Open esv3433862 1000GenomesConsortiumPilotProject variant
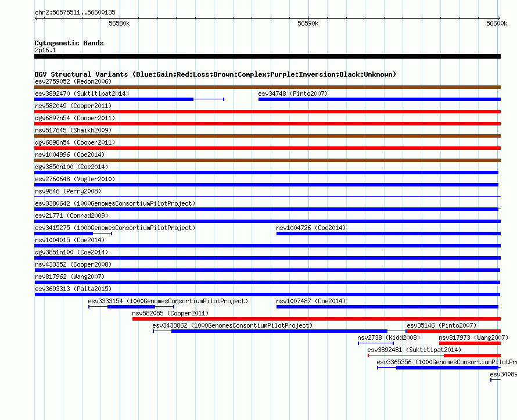The image size is (517, 420). pyautogui.click(x=279, y=331)
